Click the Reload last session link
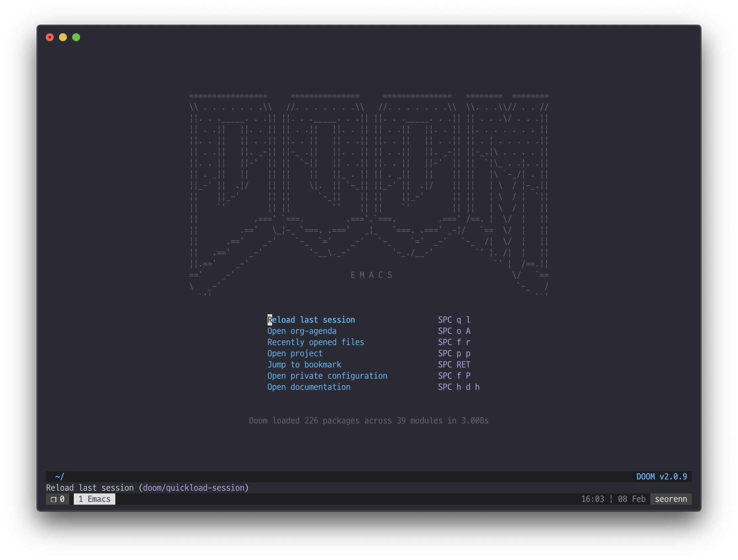The image size is (738, 560). pos(311,320)
